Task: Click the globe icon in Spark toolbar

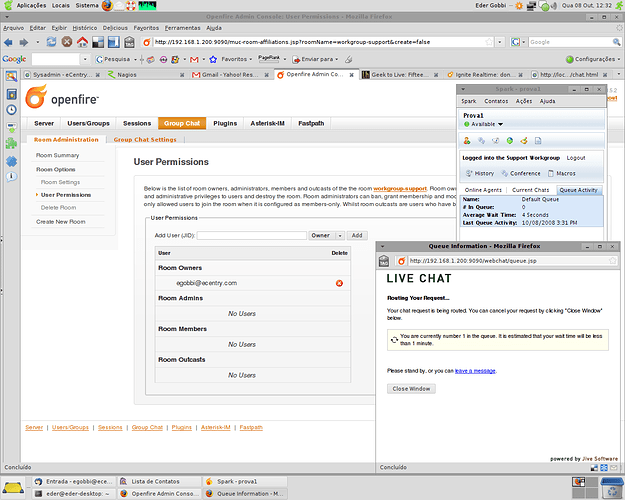Action: coord(510,140)
